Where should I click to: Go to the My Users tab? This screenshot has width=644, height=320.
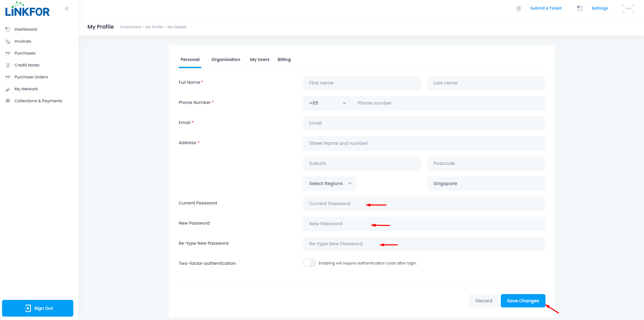point(260,60)
